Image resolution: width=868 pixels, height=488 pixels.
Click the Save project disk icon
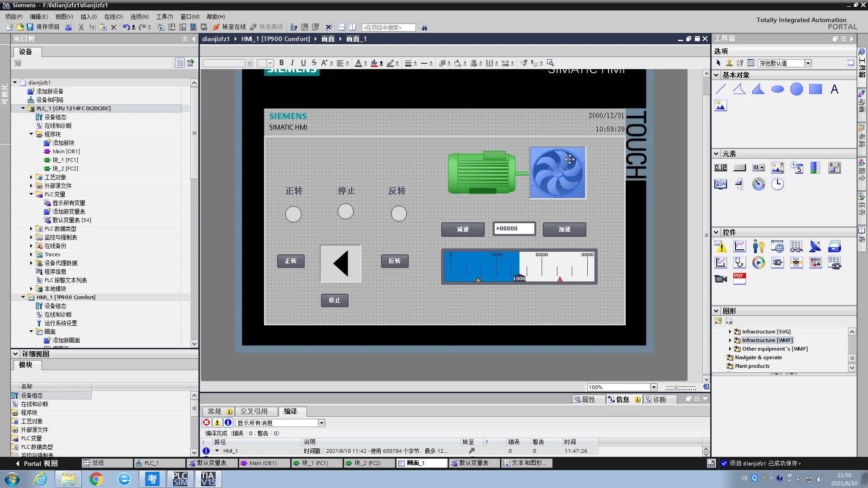(30, 27)
